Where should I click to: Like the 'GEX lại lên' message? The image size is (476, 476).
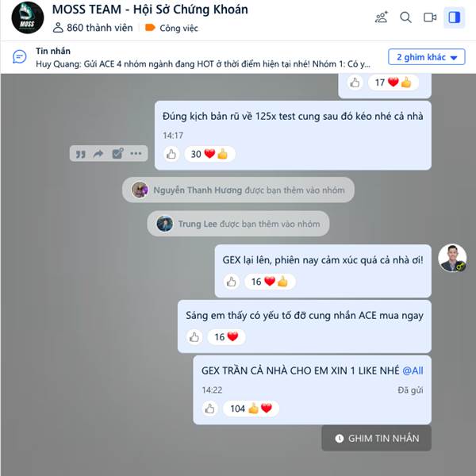[x=232, y=282]
